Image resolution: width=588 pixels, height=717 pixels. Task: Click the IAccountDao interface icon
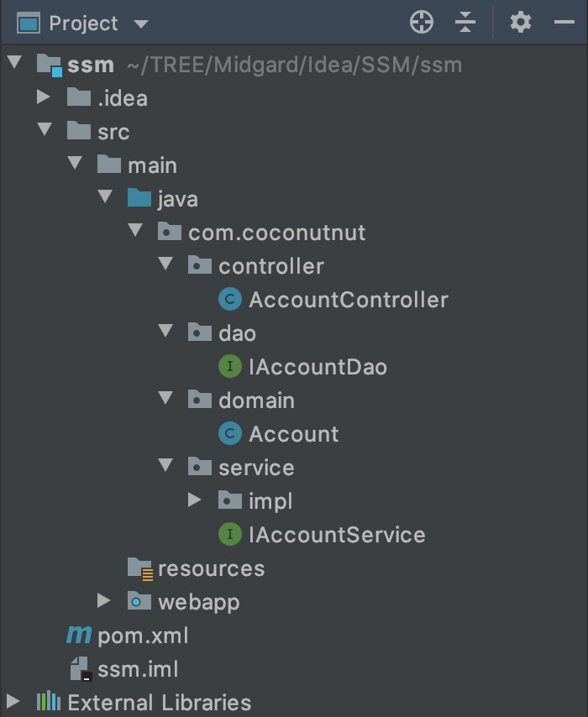(x=228, y=367)
